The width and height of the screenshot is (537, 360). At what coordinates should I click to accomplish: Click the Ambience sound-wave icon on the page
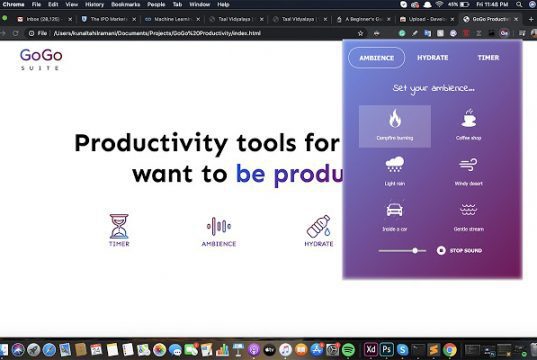click(218, 226)
